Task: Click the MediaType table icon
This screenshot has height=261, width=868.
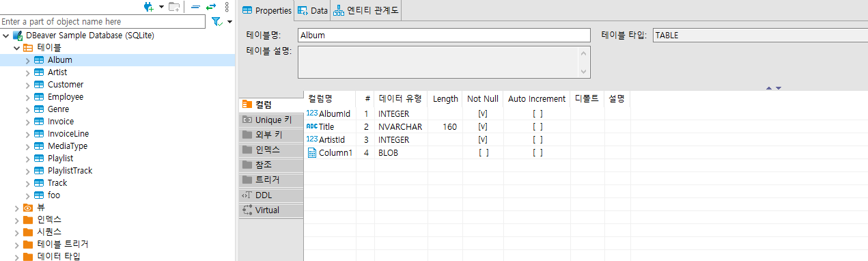Action: [x=39, y=146]
